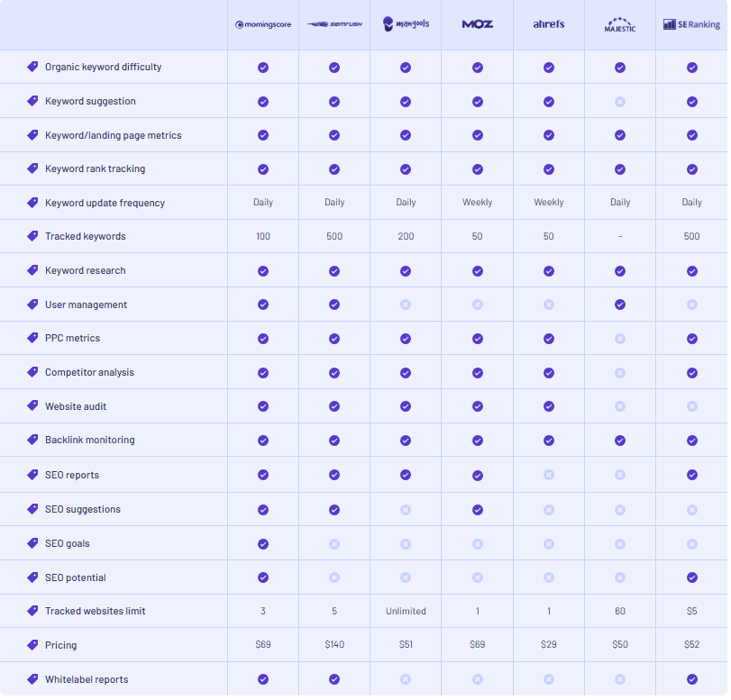This screenshot has width=731, height=700.
Task: Click the mangools logo
Action: coord(405,24)
